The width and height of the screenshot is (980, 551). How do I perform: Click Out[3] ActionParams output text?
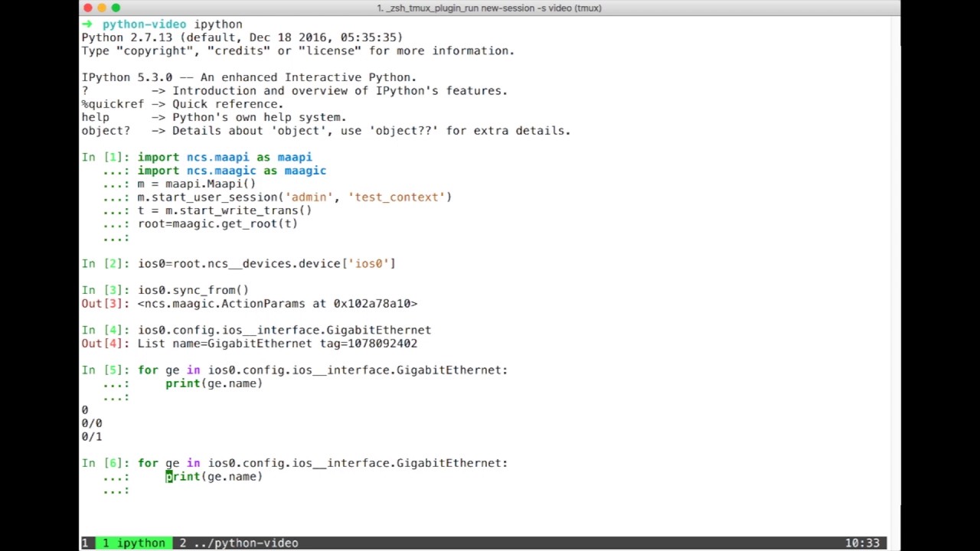pyautogui.click(x=277, y=303)
